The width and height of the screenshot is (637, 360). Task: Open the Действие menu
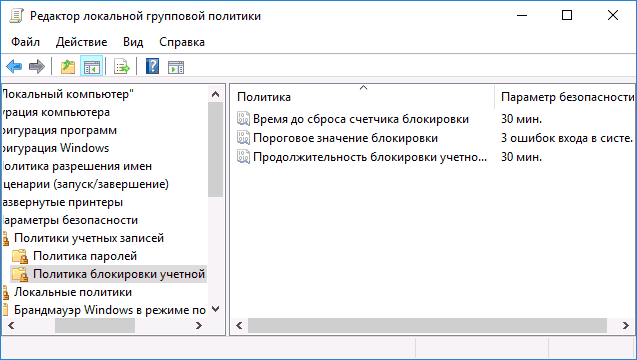pos(81,42)
